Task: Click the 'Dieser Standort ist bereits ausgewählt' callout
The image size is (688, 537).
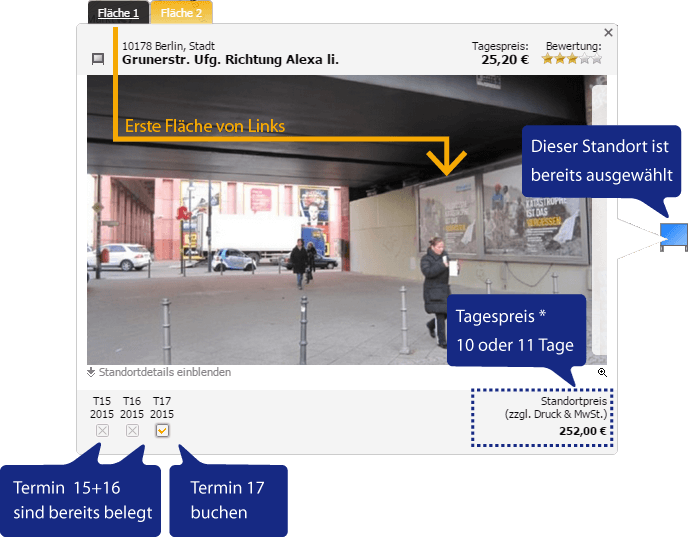Action: pyautogui.click(x=601, y=160)
